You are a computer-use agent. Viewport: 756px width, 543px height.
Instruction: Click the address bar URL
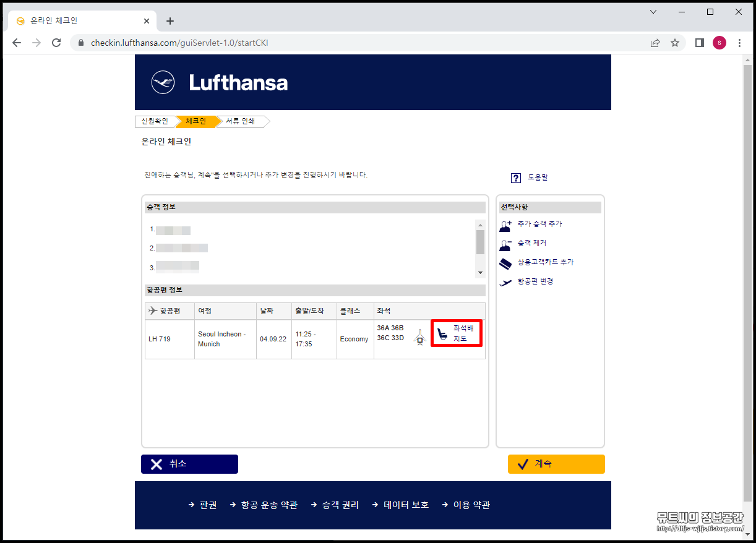(179, 43)
